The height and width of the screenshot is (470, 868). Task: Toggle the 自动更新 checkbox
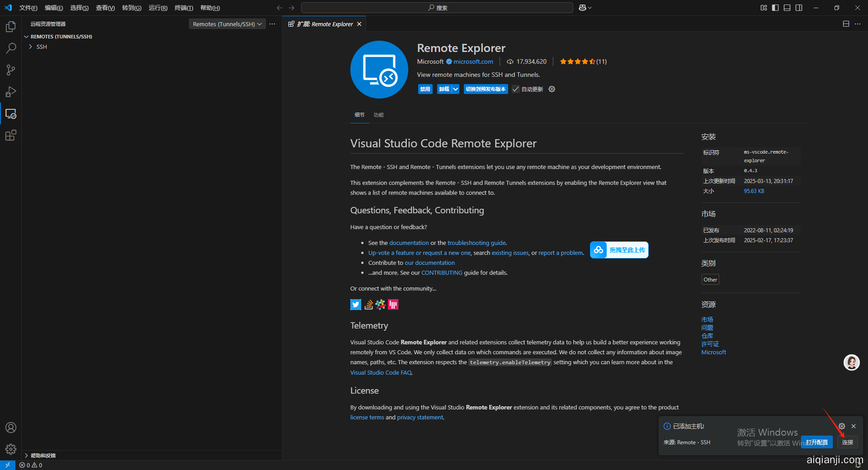pyautogui.click(x=516, y=89)
